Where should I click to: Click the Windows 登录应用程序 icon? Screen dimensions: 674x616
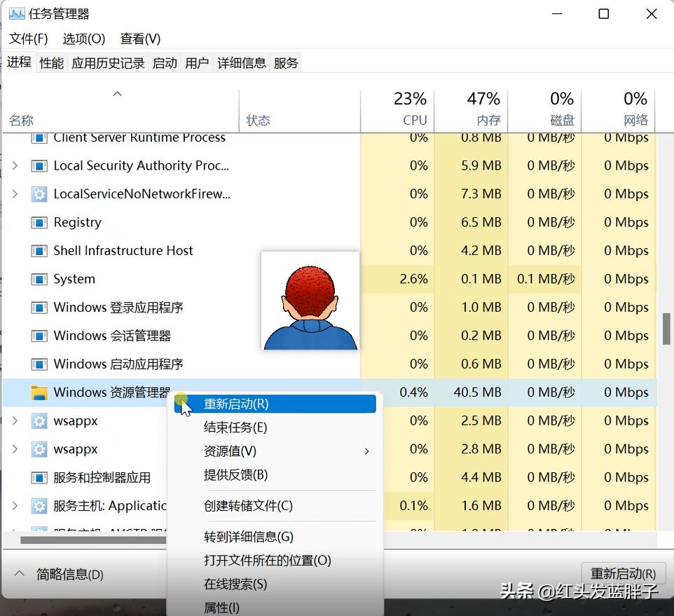40,307
